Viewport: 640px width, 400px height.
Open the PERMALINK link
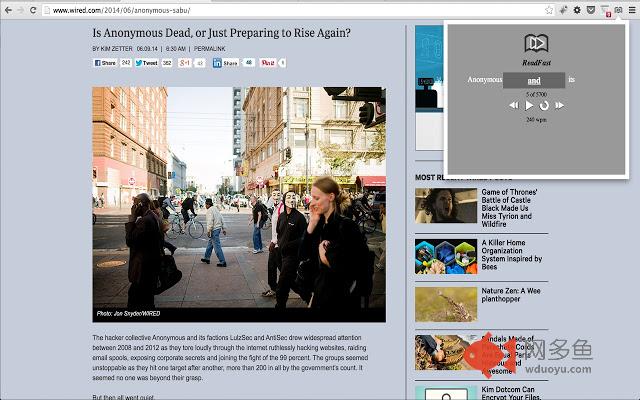coord(209,49)
